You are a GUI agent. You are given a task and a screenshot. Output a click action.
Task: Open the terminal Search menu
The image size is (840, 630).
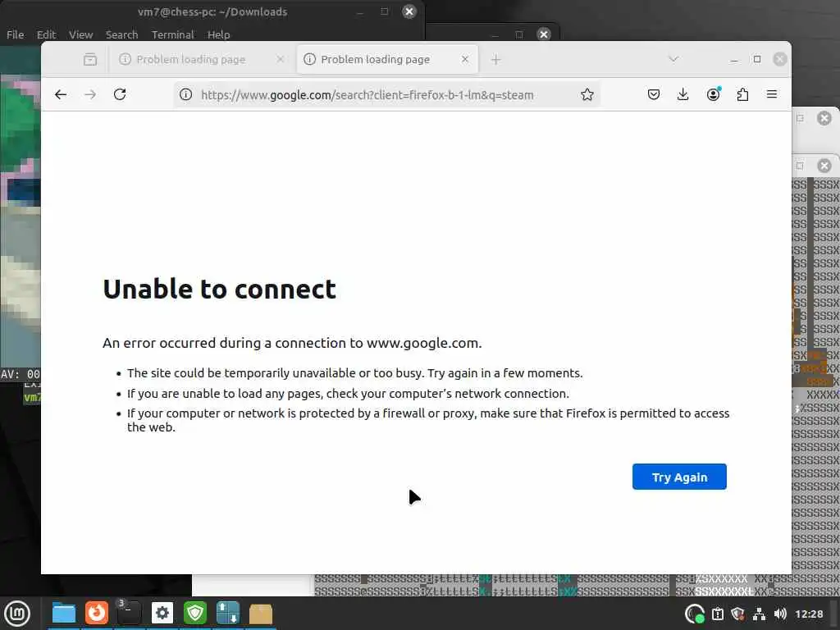pos(121,34)
